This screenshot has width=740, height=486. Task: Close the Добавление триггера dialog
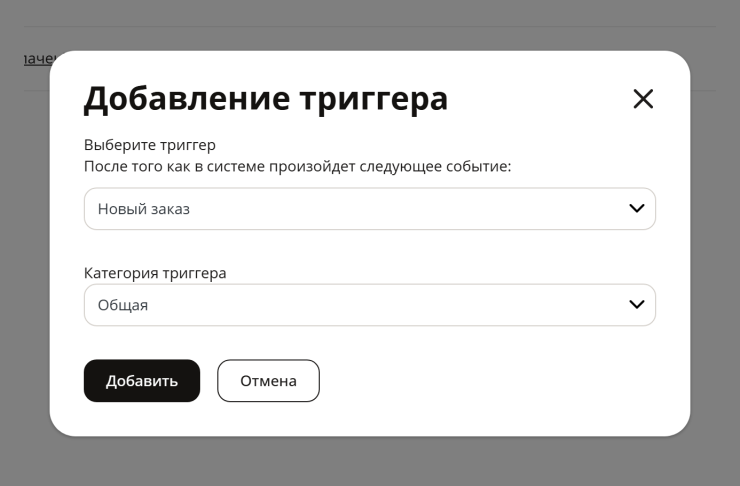click(x=643, y=99)
